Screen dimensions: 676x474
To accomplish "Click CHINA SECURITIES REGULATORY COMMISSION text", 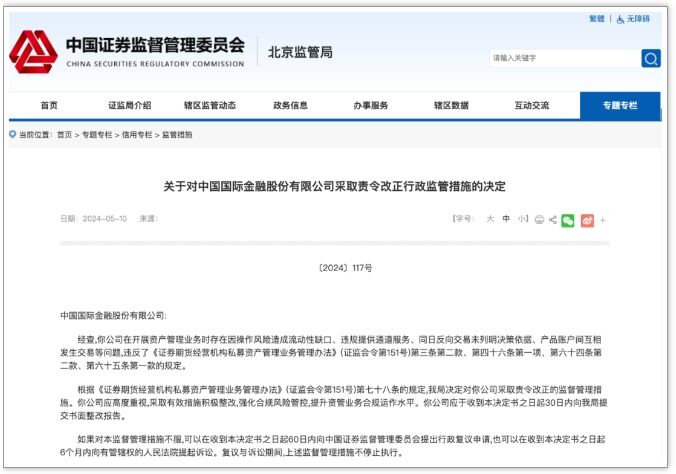I will pos(155,64).
